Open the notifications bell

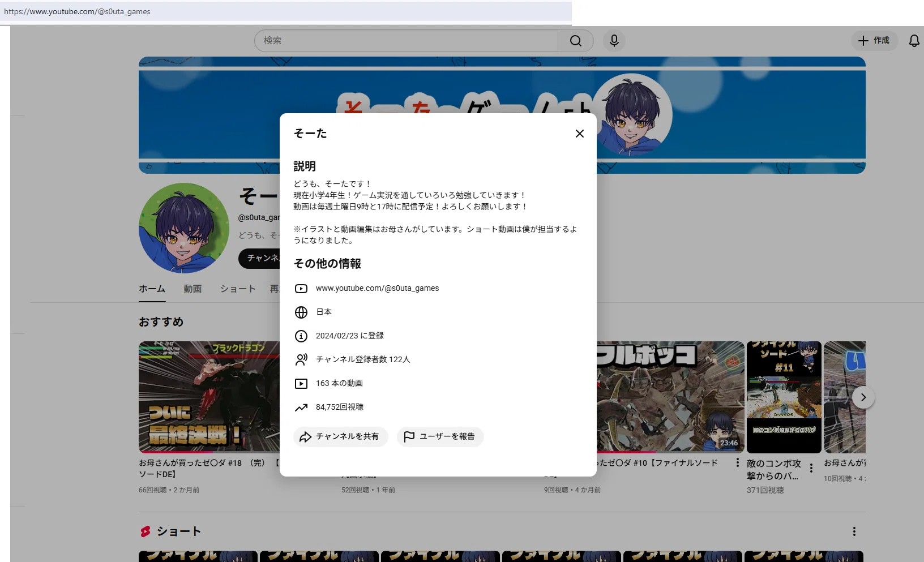914,41
